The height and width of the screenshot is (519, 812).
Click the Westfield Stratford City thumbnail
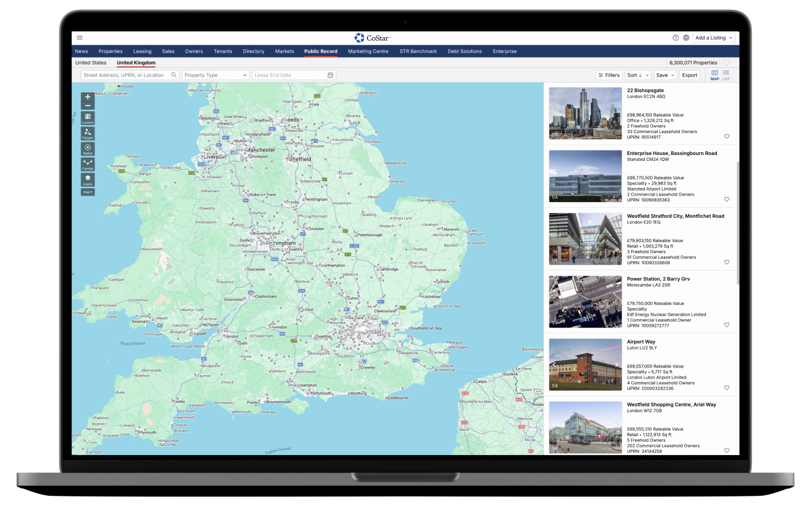tap(585, 239)
